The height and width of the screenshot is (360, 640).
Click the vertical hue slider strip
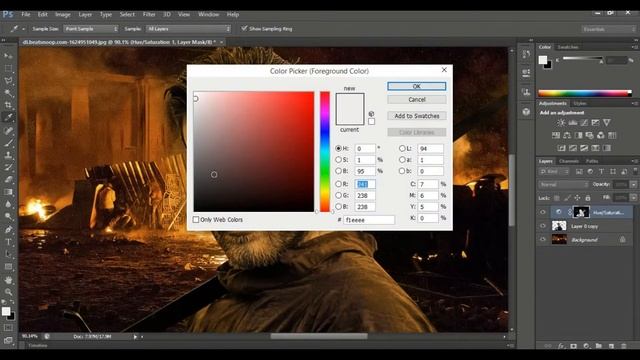pyautogui.click(x=325, y=151)
